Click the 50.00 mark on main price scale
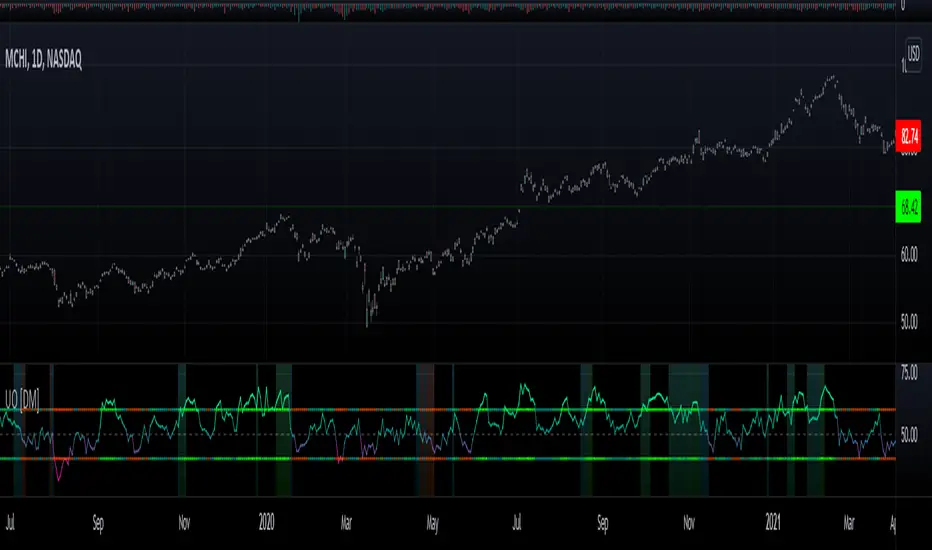This screenshot has height=550, width=932. [x=910, y=322]
